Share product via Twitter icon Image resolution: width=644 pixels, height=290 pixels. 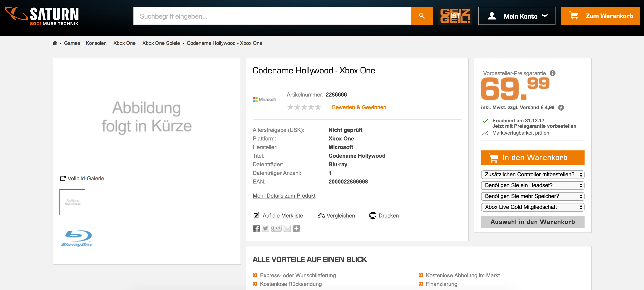[265, 228]
